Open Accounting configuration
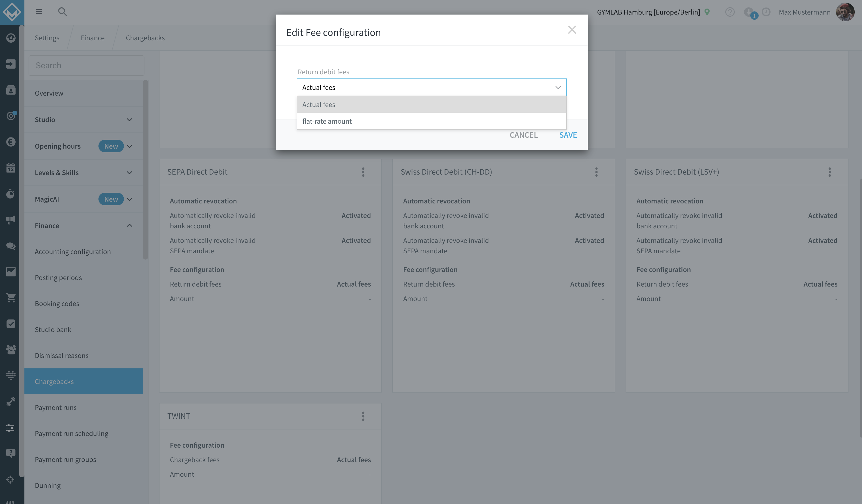The image size is (862, 504). (83, 251)
